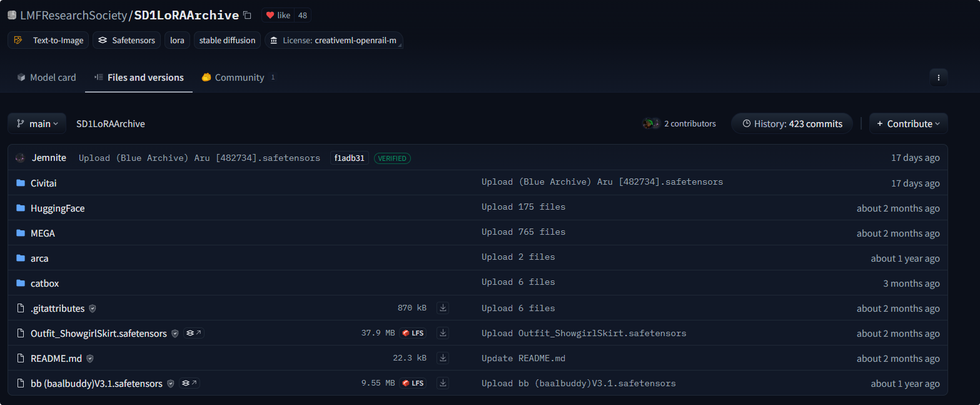Open safetensors viewer icon for bb (baalbuddy)V3.1
Image resolution: width=980 pixels, height=405 pixels.
(x=189, y=383)
